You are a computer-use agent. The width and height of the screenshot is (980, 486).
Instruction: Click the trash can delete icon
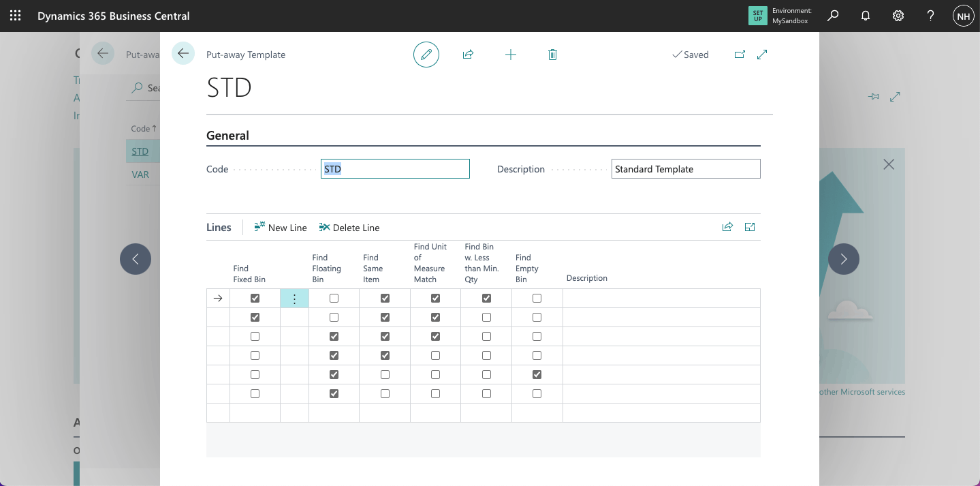pyautogui.click(x=552, y=55)
